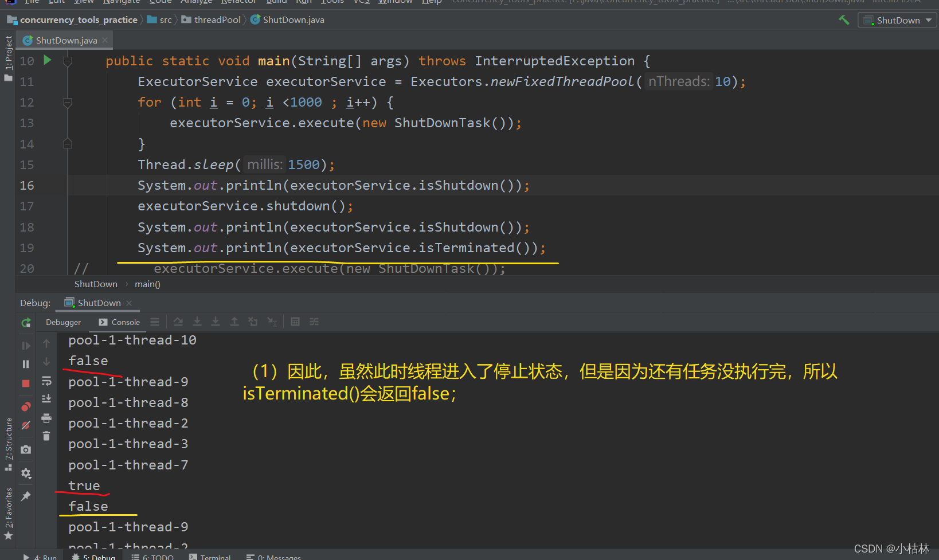Switch to the Debugger tab
The image size is (939, 560).
[63, 322]
